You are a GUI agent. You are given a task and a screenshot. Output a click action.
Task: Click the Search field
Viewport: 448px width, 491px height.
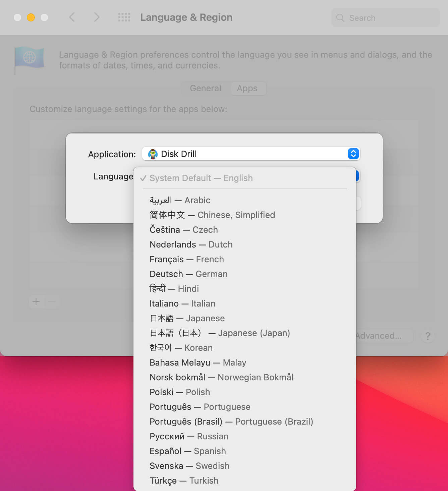385,18
